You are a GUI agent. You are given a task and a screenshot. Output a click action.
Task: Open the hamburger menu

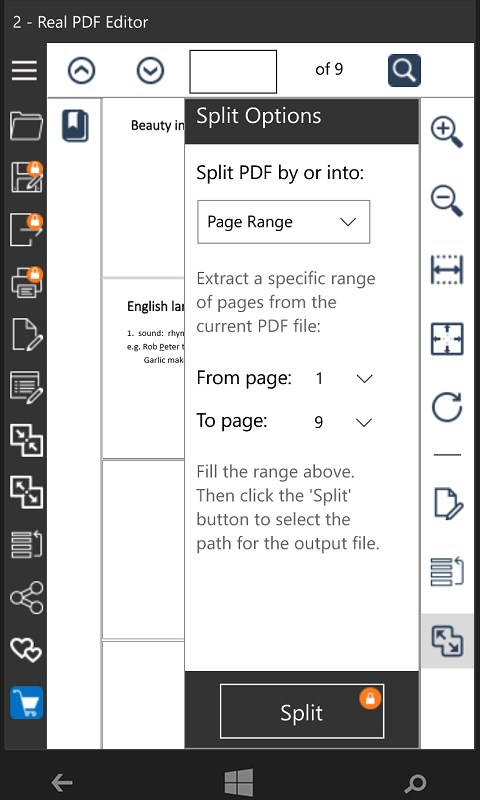[x=24, y=70]
